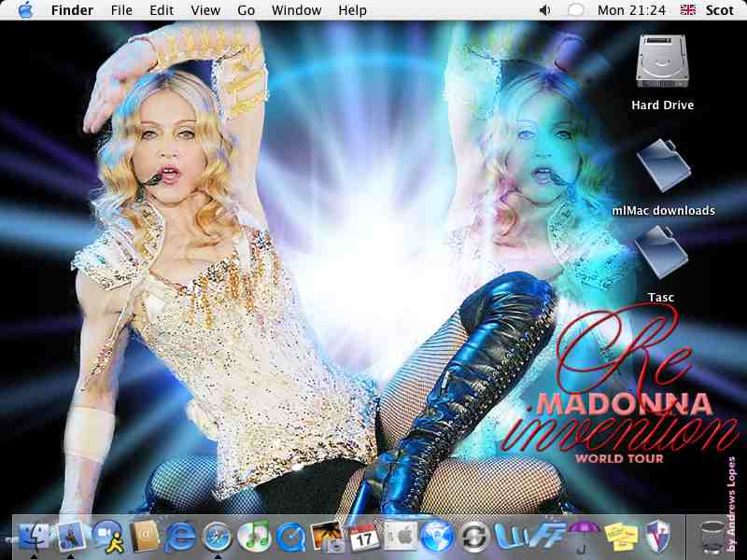The height and width of the screenshot is (560, 747).
Task: Open the Trash in the dock
Action: [x=712, y=538]
